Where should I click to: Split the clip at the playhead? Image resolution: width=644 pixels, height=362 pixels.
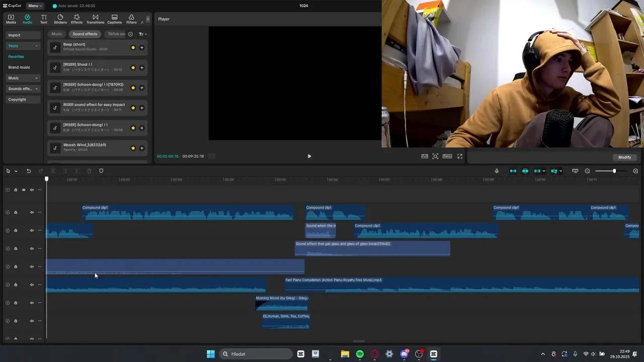point(53,171)
